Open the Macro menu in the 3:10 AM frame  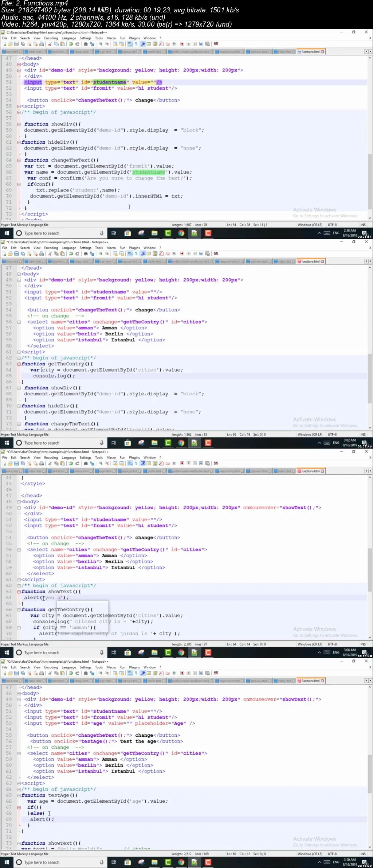click(x=111, y=667)
